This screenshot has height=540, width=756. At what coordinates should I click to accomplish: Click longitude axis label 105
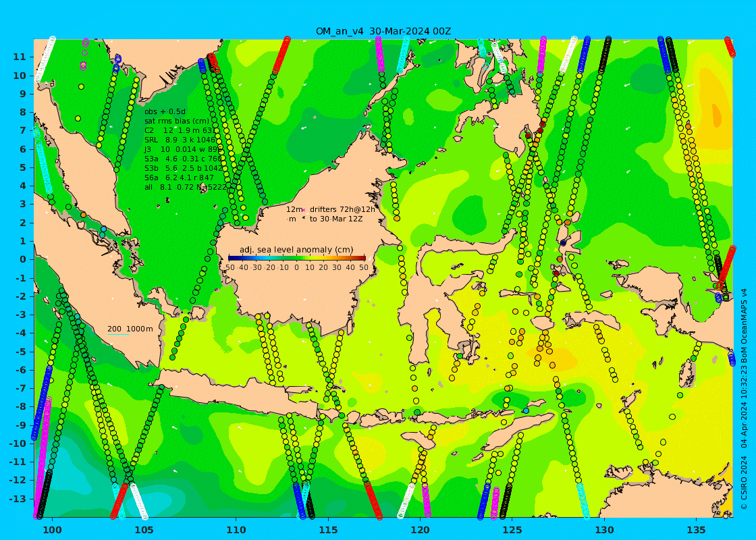click(144, 530)
